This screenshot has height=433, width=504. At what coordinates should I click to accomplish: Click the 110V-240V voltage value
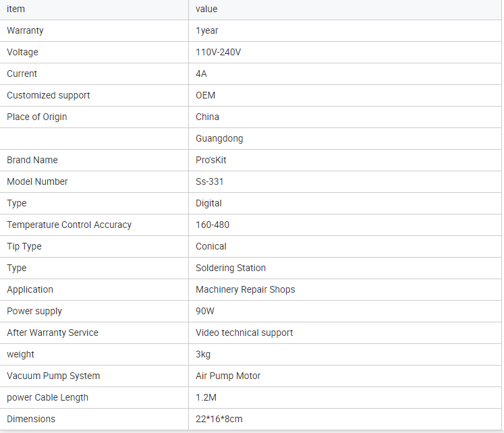(218, 52)
